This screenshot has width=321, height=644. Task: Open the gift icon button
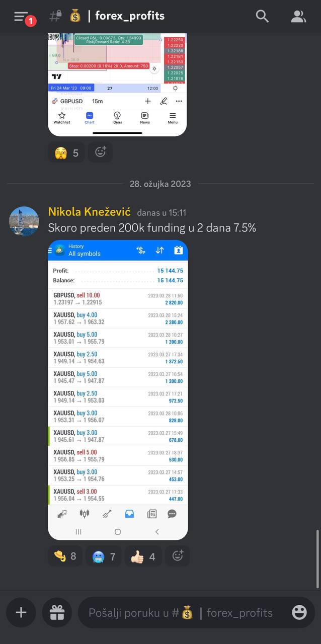click(x=57, y=612)
